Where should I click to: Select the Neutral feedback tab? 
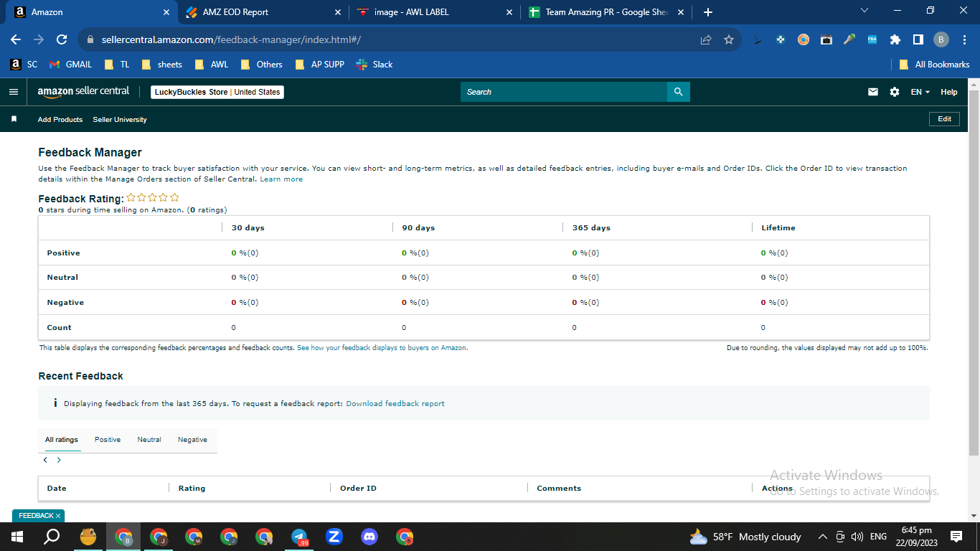149,440
